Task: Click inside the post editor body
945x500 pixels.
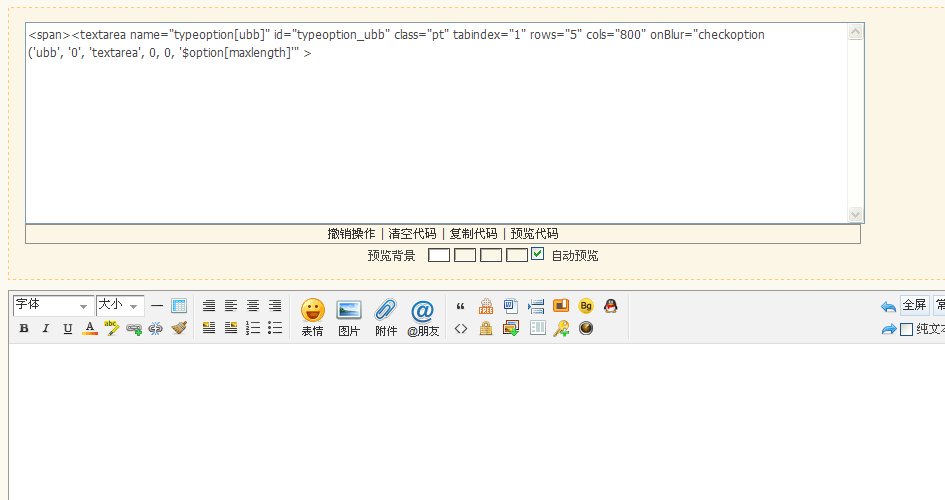Action: pos(476,422)
